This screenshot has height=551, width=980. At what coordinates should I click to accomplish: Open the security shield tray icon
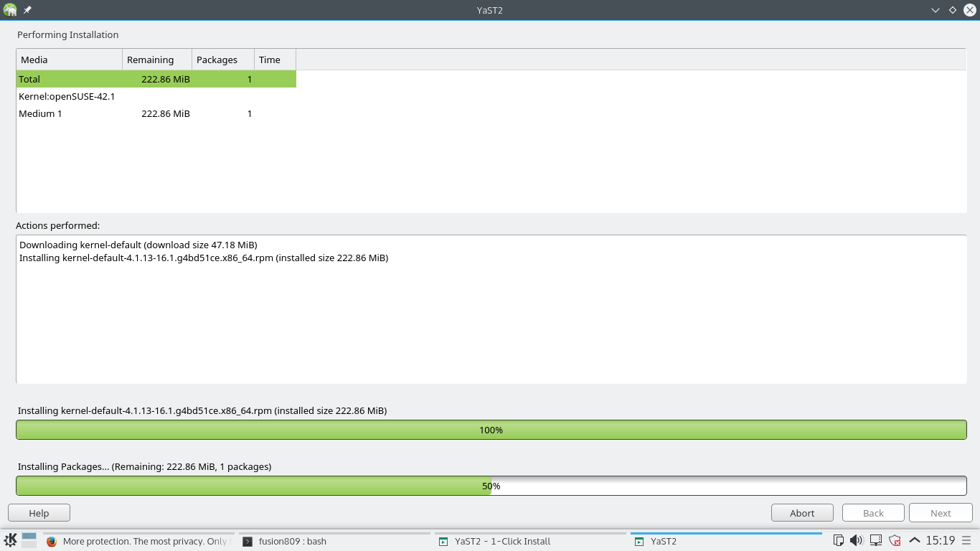(895, 540)
